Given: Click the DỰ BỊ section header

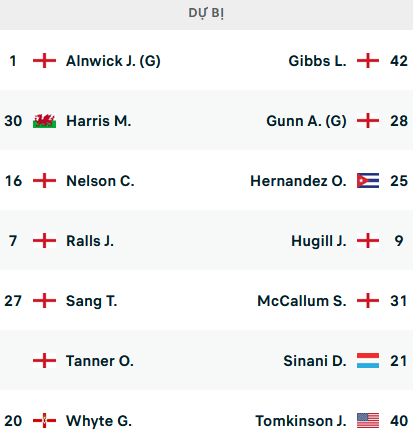Looking at the screenshot, I should click(206, 13).
